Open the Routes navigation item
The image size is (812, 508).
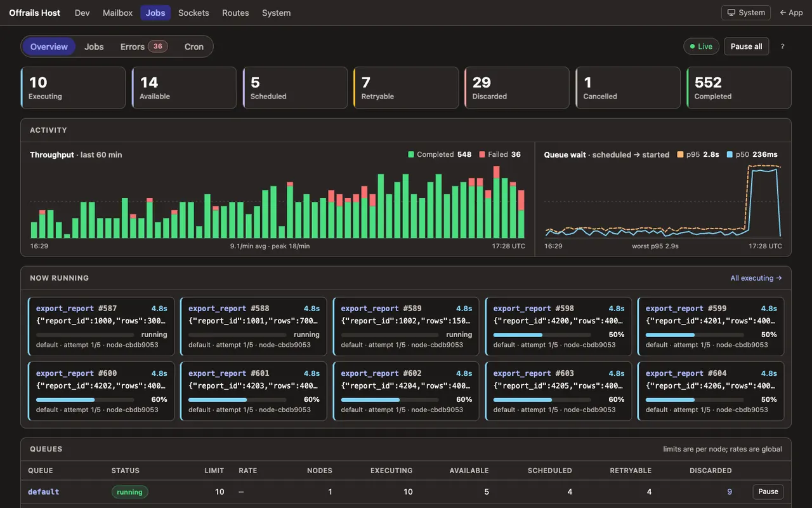coord(235,13)
